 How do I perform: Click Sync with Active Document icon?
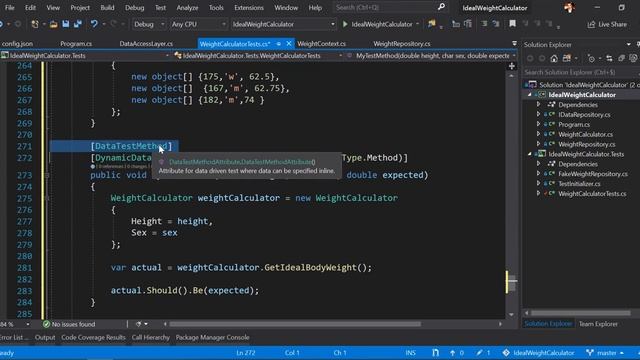(609, 59)
